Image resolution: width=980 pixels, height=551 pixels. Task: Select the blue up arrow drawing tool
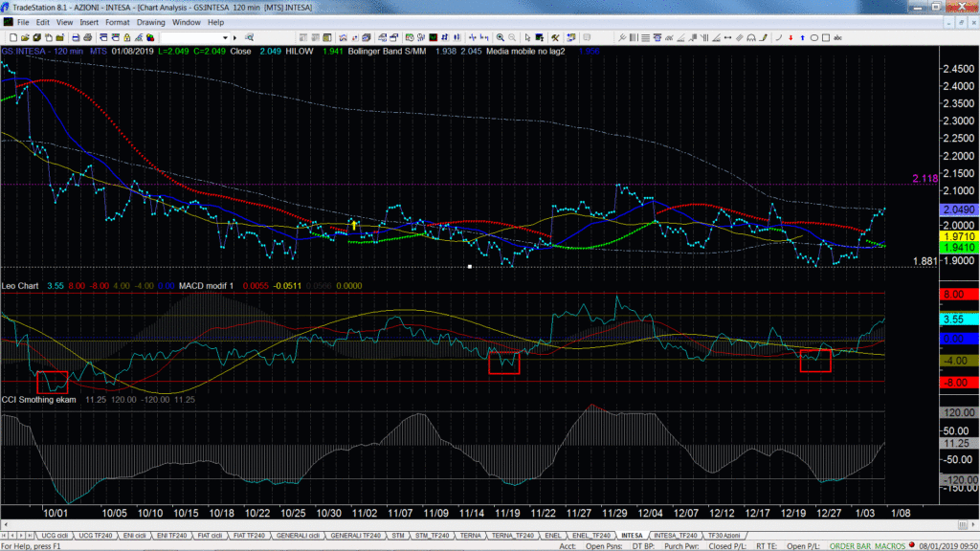pyautogui.click(x=802, y=37)
